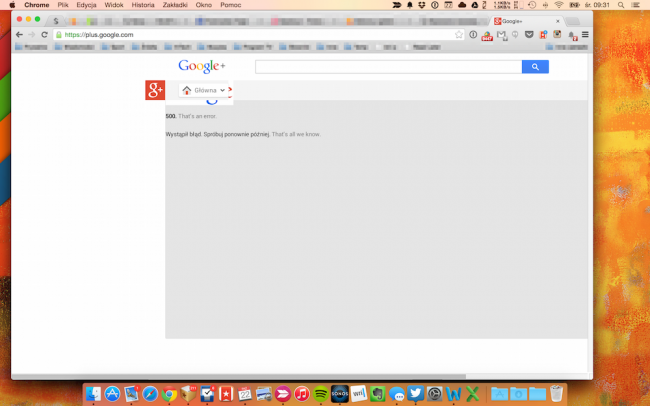Close the Google+ tab
The image size is (650, 406).
point(558,21)
